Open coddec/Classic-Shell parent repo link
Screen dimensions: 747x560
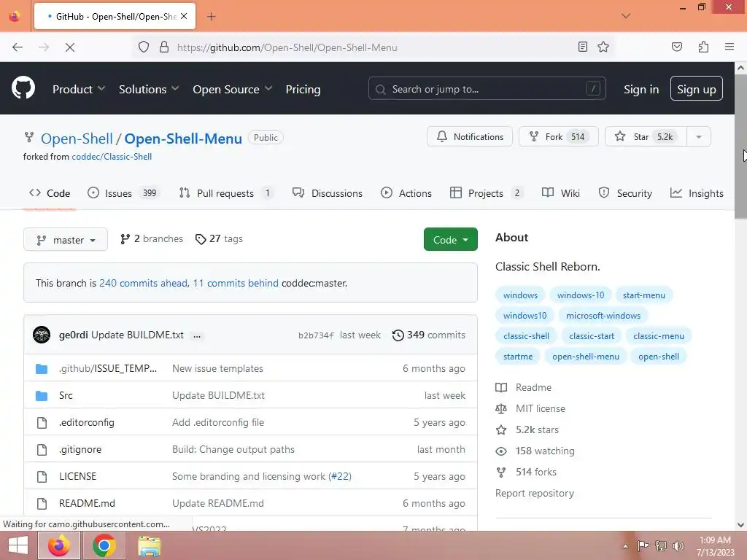112,157
